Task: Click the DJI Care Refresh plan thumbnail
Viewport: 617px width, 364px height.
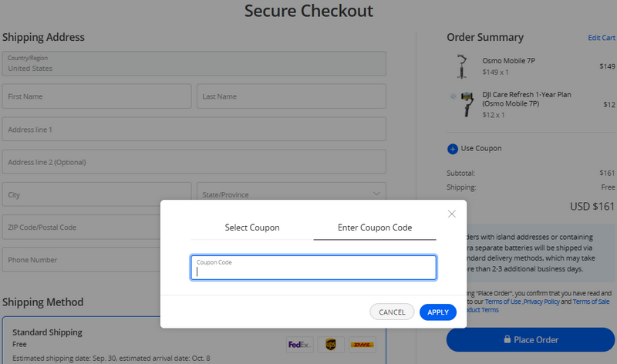Action: pyautogui.click(x=466, y=104)
